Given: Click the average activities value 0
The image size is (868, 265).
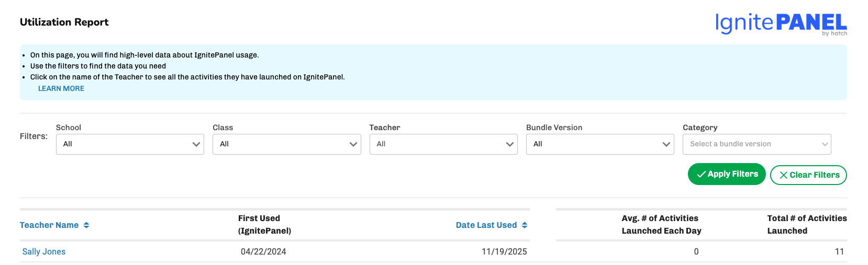Looking at the screenshot, I should click(x=696, y=251).
